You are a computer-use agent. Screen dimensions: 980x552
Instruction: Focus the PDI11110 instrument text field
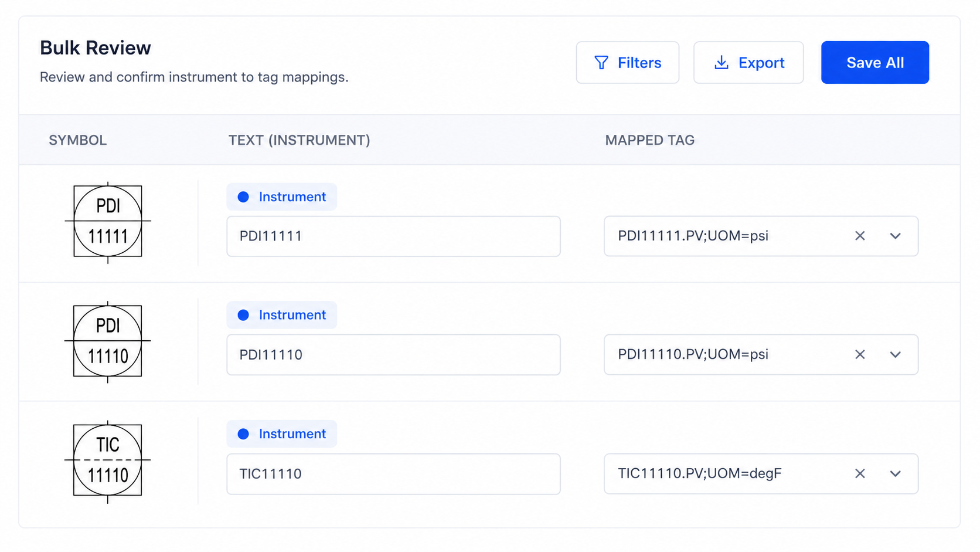pyautogui.click(x=393, y=354)
